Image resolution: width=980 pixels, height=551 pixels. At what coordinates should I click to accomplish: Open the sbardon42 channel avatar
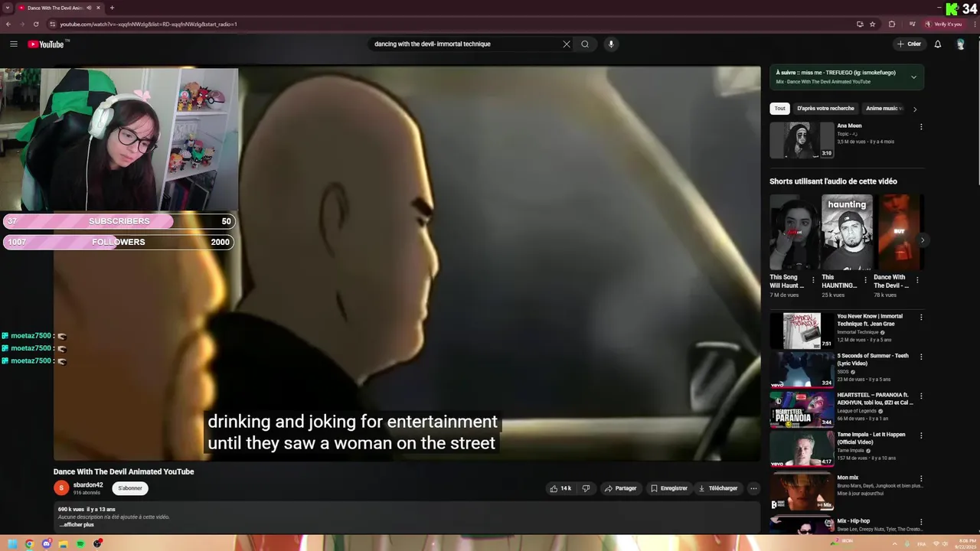click(61, 487)
